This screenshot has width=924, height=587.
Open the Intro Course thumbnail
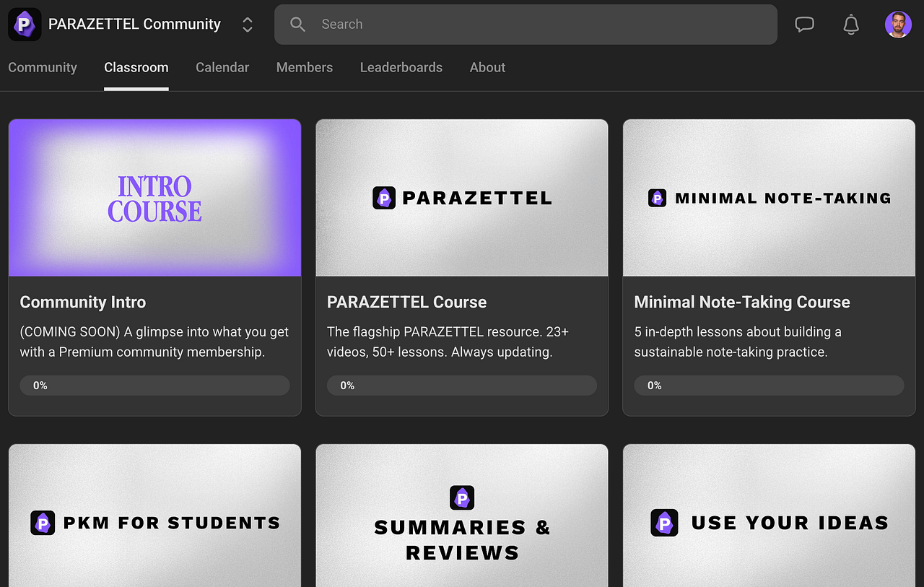point(154,198)
